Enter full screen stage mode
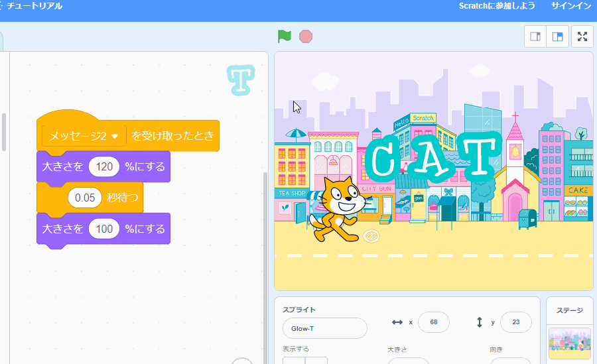The height and width of the screenshot is (364, 597). [x=582, y=36]
